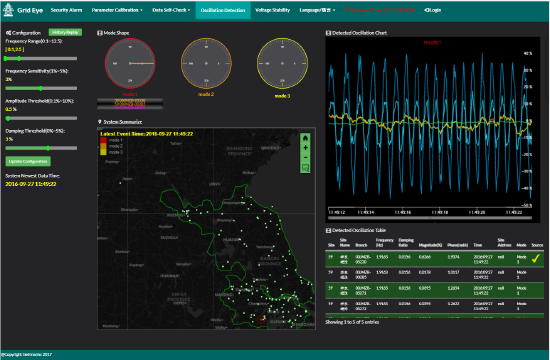Viewport: 550px width, 360px height.
Task: Switch to the Voltage Stability tab
Action: [272, 10]
